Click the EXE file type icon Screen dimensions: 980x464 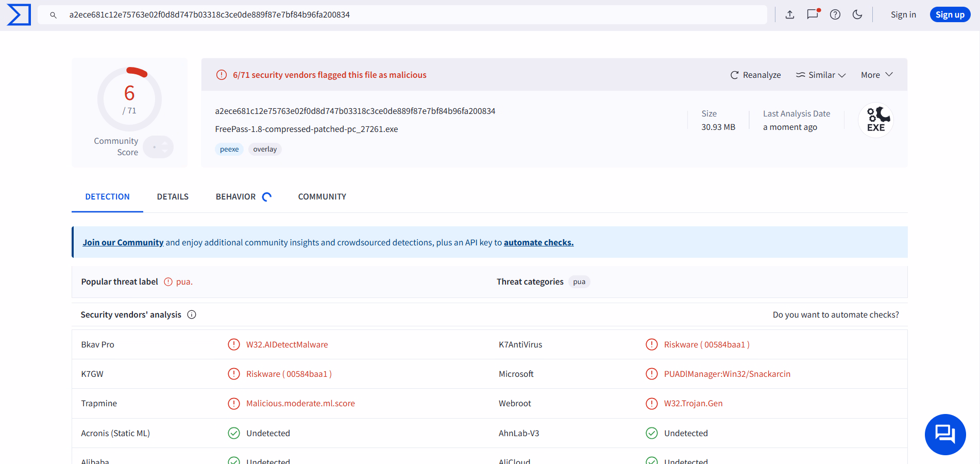[x=876, y=120]
